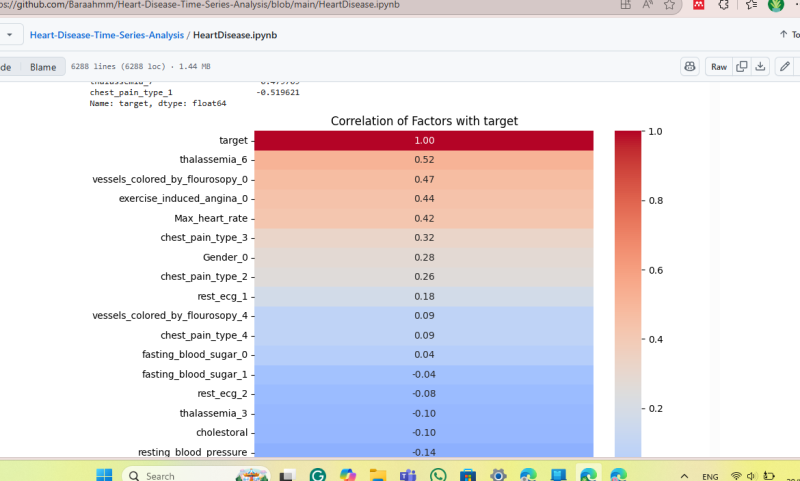Bookmark this page with star icon
Viewport: 800px width, 481px height.
click(669, 5)
